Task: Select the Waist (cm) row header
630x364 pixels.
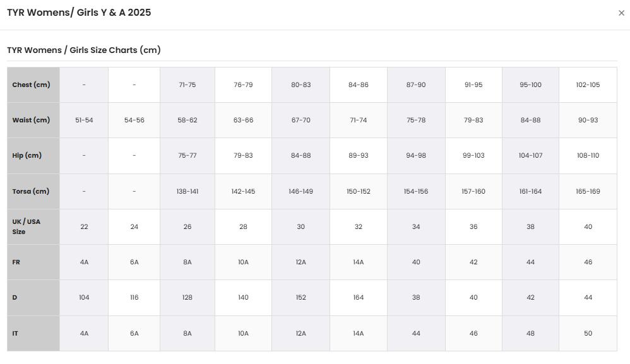Action: tap(33, 120)
